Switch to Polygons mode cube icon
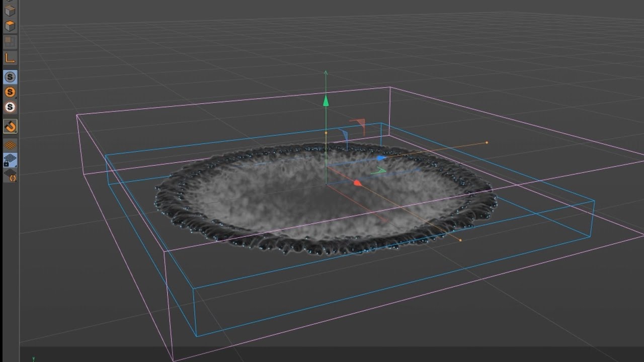Image resolution: width=644 pixels, height=362 pixels. point(10,25)
